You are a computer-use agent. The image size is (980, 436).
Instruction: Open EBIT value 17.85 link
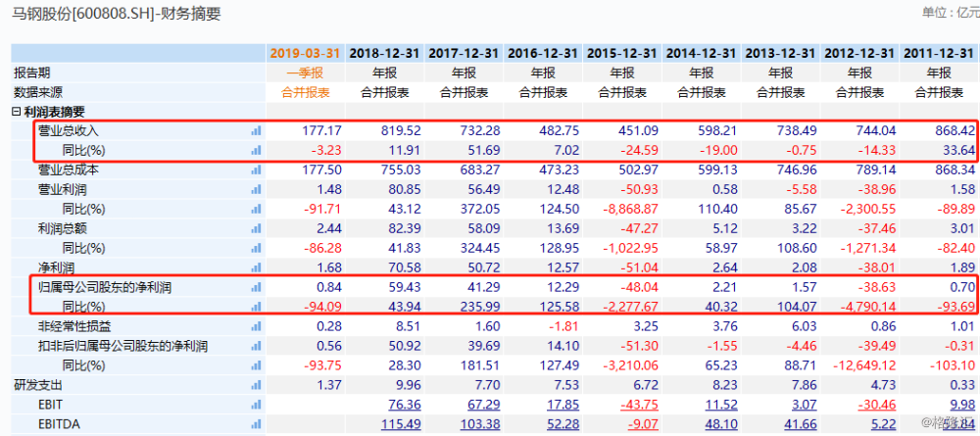coord(563,405)
